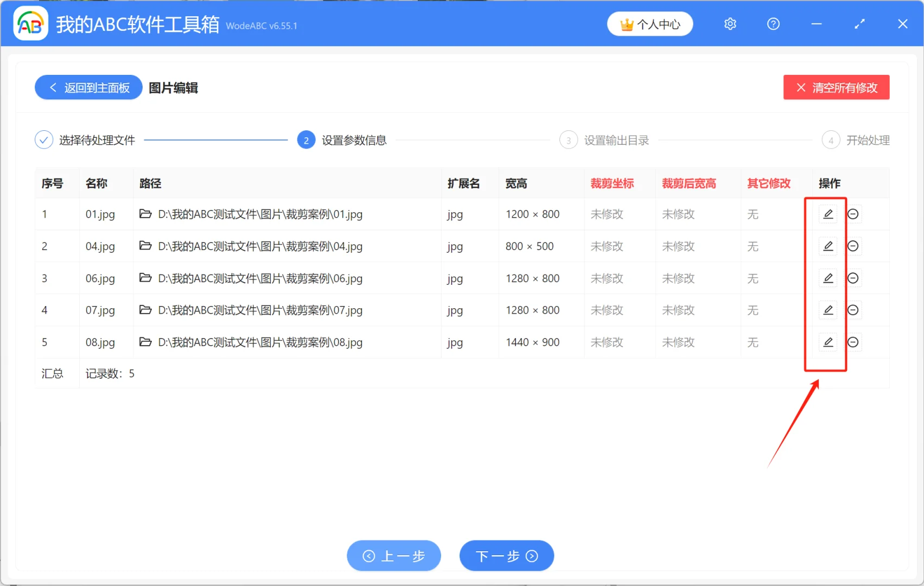The height and width of the screenshot is (586, 924).
Task: Return to main panel via 返回到主面板
Action: 88,87
